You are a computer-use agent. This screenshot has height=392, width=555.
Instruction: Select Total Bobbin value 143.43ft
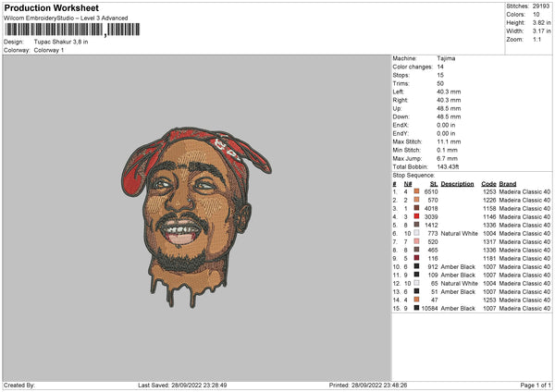click(x=448, y=166)
